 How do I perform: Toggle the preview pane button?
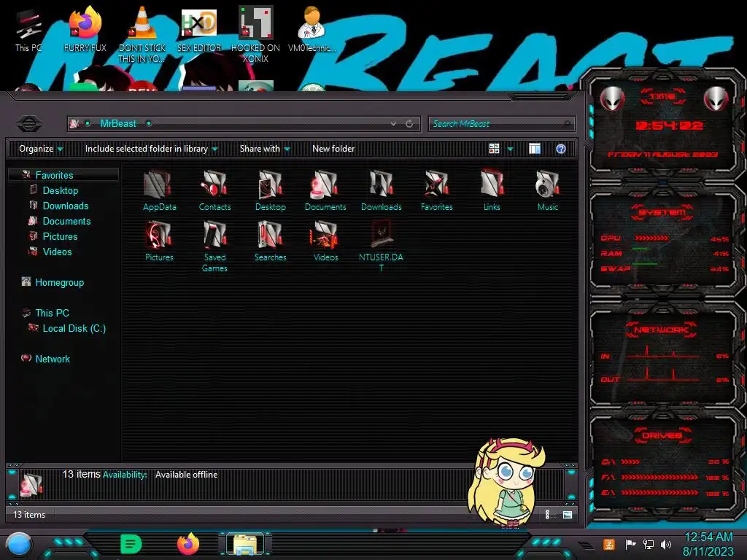[x=535, y=149]
